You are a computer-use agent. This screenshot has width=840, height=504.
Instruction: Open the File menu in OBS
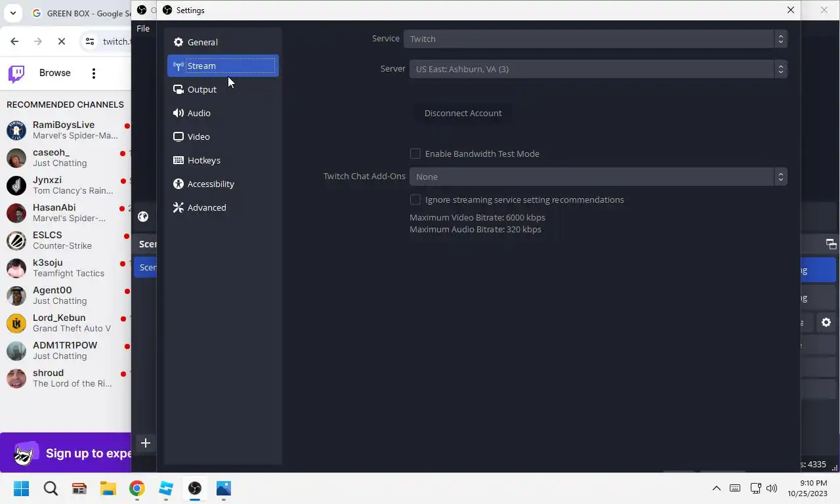pyautogui.click(x=143, y=28)
